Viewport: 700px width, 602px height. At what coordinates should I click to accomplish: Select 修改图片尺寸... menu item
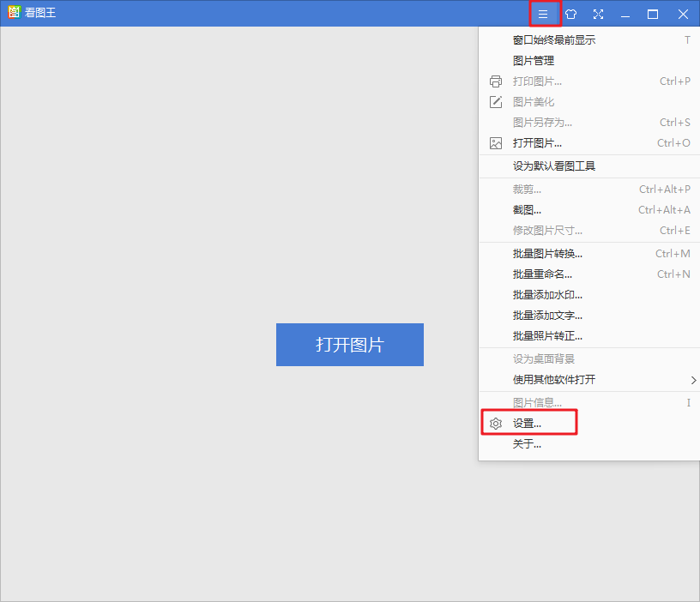coord(589,231)
